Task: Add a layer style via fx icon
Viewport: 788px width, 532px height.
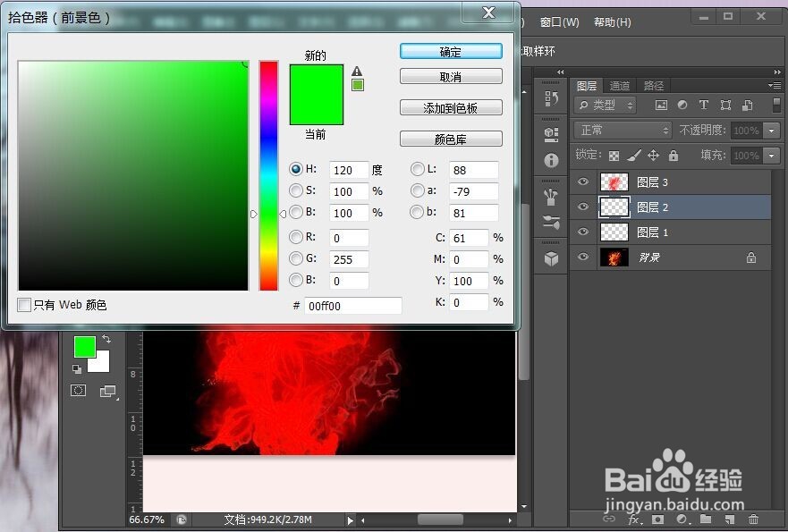Action: [x=634, y=519]
